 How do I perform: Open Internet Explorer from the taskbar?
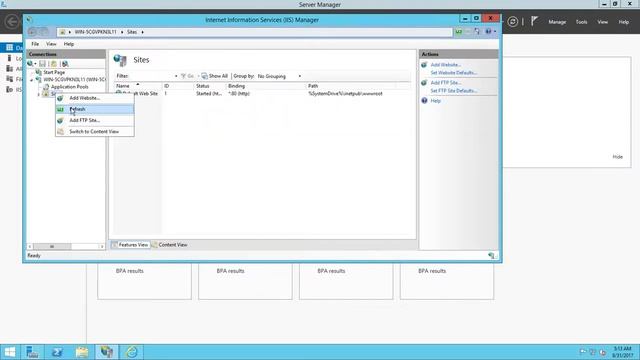[x=131, y=352]
